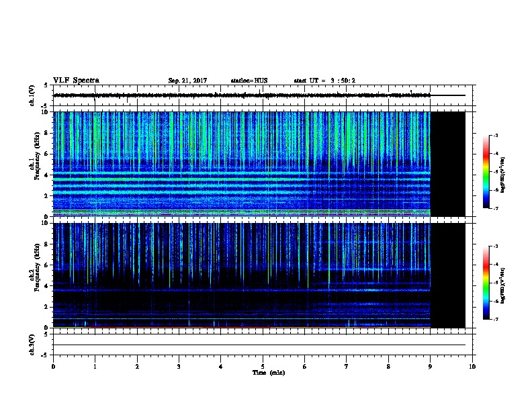Click the "4" tick on the time axis
Screen dimensions: 532x411
pos(221,367)
